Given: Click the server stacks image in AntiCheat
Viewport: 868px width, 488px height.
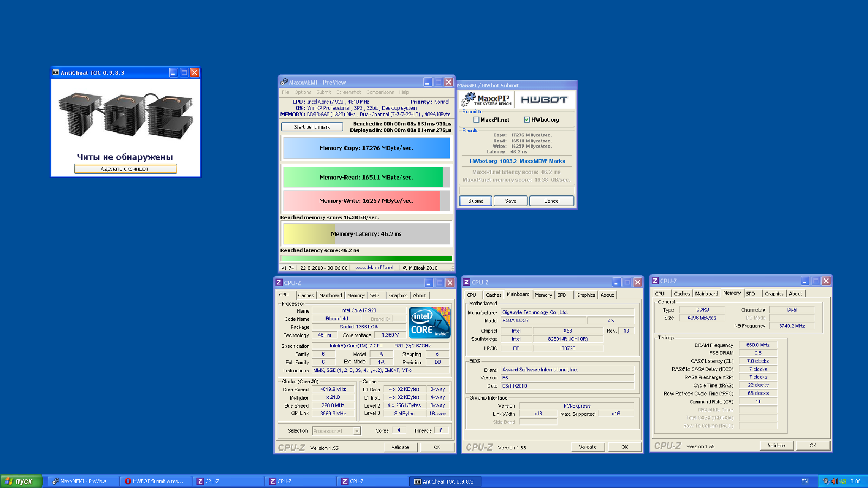Looking at the screenshot, I should (x=125, y=115).
